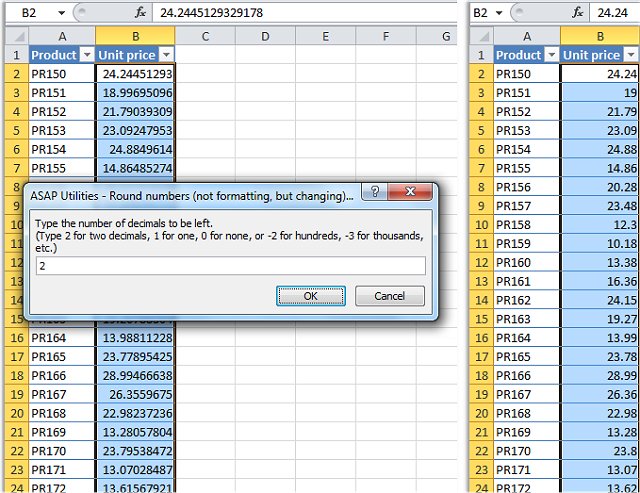The width and height of the screenshot is (640, 493).
Task: Click cell with value 18.99695096
Action: click(135, 93)
